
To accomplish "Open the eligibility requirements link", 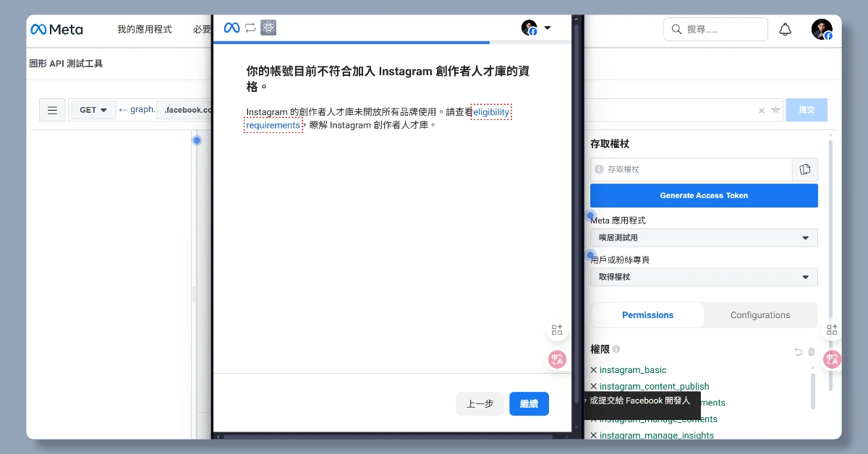I will [492, 112].
